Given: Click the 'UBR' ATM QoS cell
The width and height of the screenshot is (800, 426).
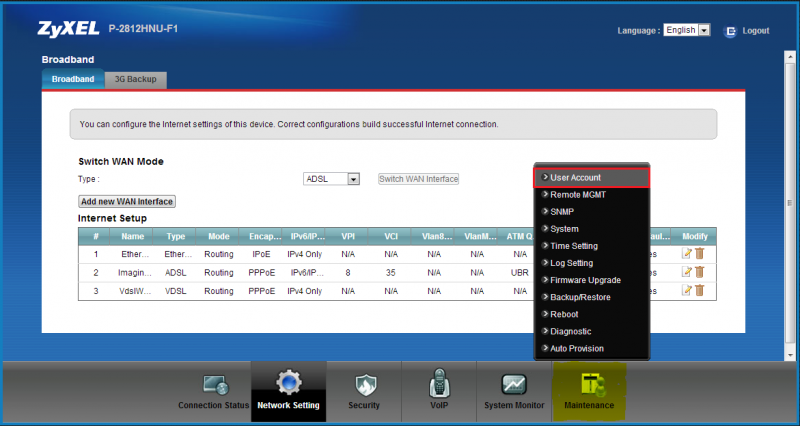Looking at the screenshot, I should [520, 272].
